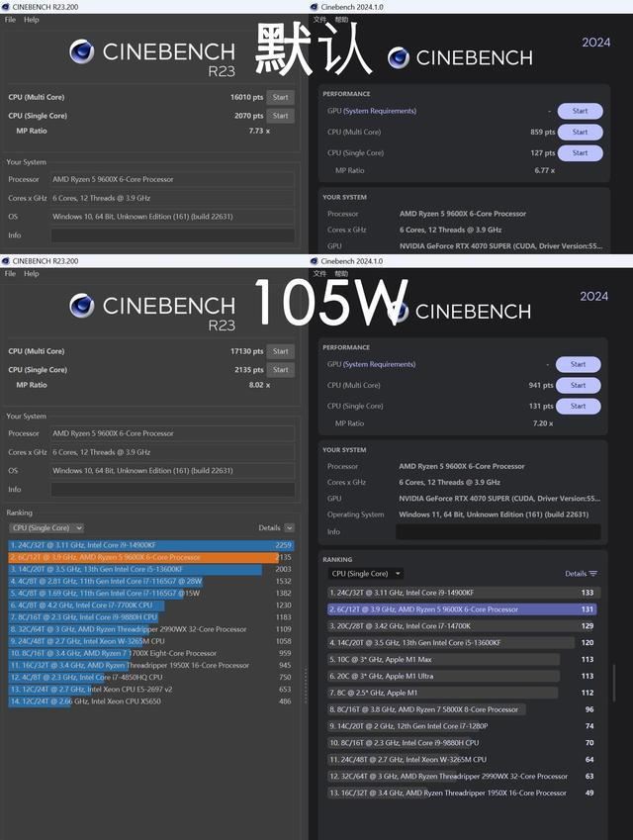Open 帮助 menu in Cinebench 2024 window with 859 pts
The image size is (633, 840).
(x=341, y=19)
